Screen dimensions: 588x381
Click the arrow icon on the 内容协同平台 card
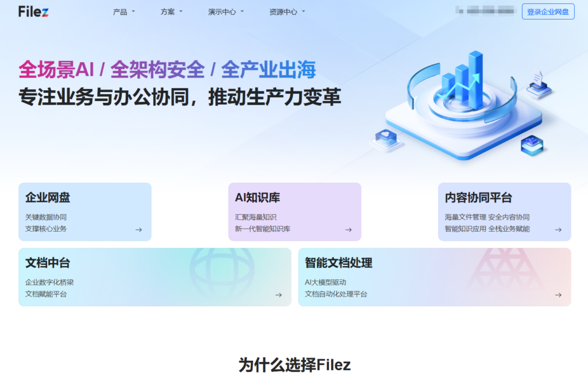pos(558,229)
